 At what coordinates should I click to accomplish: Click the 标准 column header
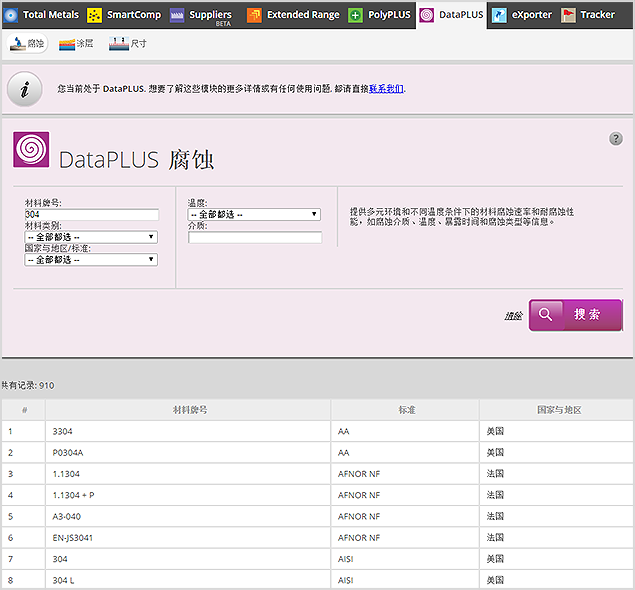pos(405,410)
